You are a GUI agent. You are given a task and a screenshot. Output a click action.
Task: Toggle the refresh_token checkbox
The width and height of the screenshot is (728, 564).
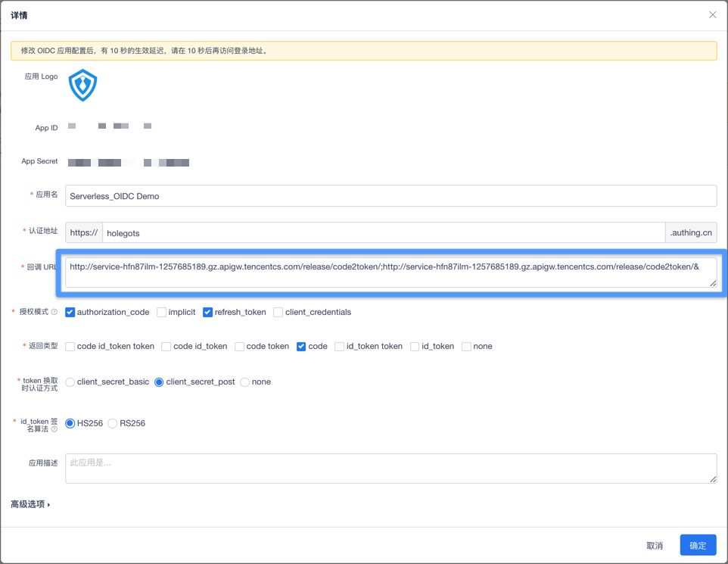[208, 312]
